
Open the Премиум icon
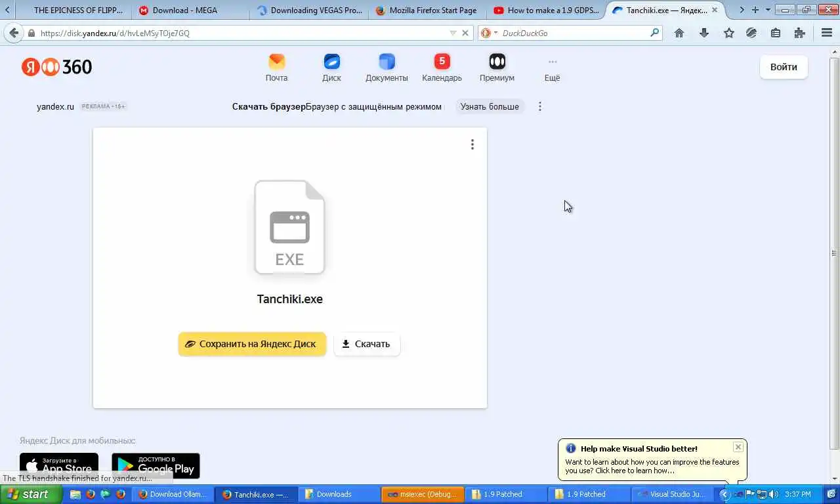[497, 68]
